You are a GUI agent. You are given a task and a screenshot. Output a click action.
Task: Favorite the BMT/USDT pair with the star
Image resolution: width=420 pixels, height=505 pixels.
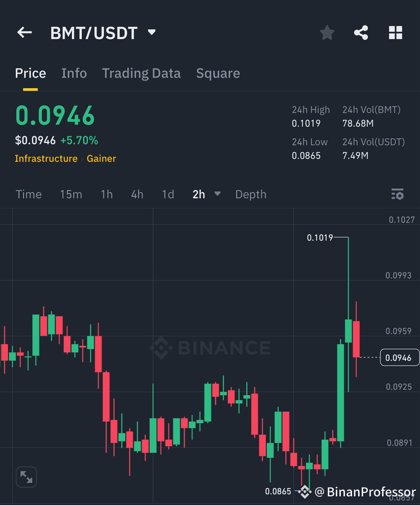click(327, 32)
